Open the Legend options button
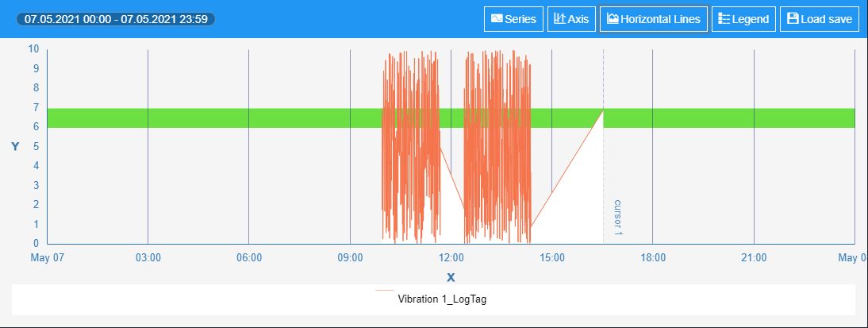This screenshot has height=328, width=868. click(x=743, y=19)
